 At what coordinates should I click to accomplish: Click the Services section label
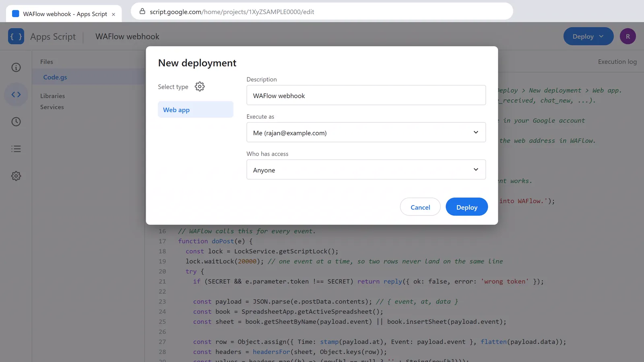[52, 107]
